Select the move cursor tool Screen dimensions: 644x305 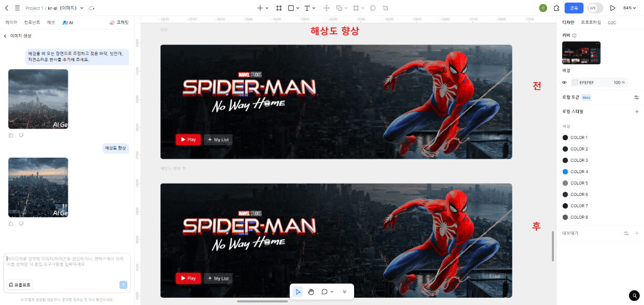[298, 292]
